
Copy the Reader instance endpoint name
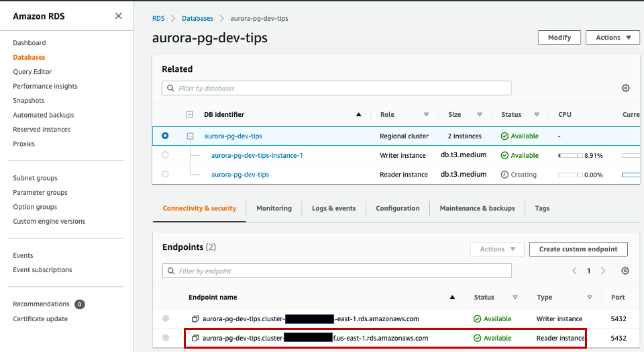coord(195,338)
